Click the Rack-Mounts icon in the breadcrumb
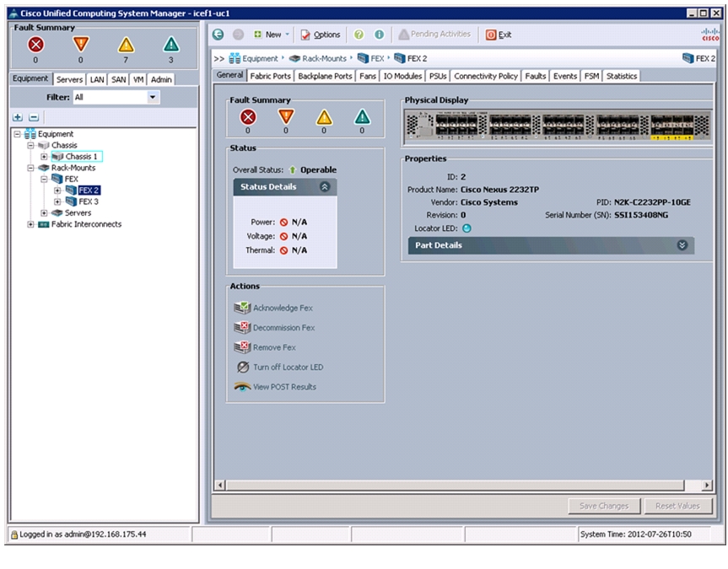Viewport: 728px width, 569px height. point(294,58)
